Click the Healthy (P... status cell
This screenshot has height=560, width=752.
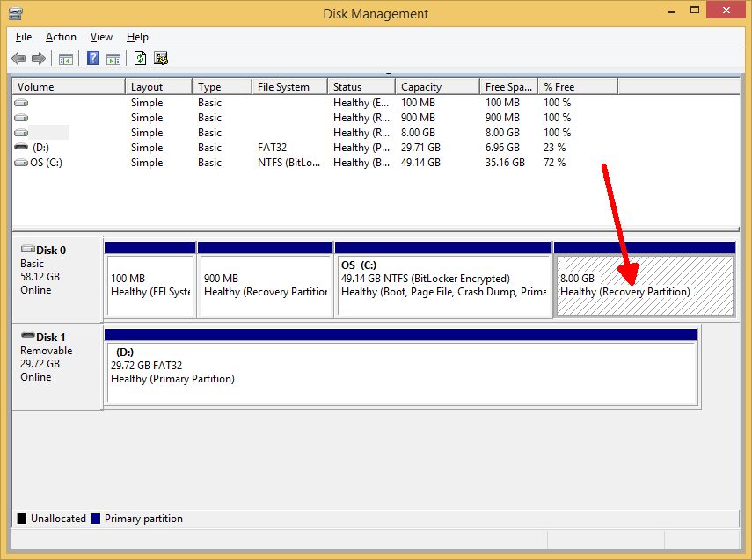click(x=361, y=148)
